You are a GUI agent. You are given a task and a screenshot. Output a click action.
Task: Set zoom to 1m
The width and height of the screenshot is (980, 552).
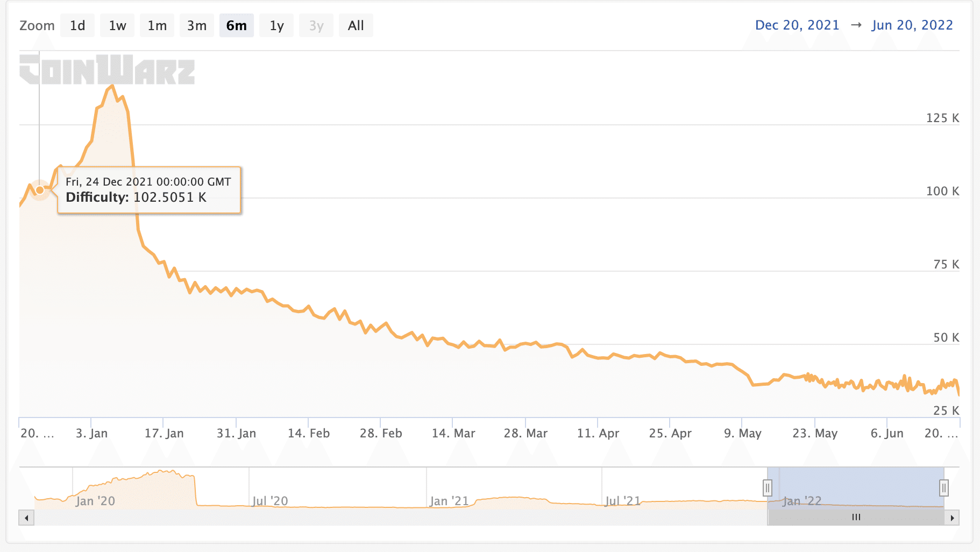[157, 25]
